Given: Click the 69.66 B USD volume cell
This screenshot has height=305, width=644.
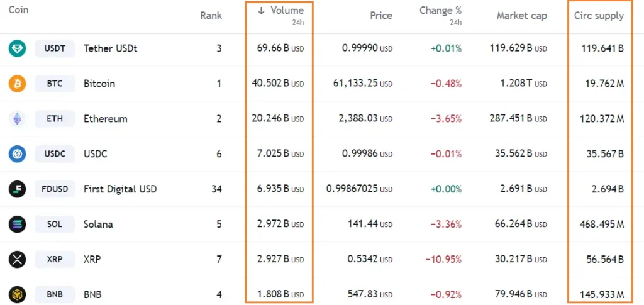Looking at the screenshot, I should [280, 48].
